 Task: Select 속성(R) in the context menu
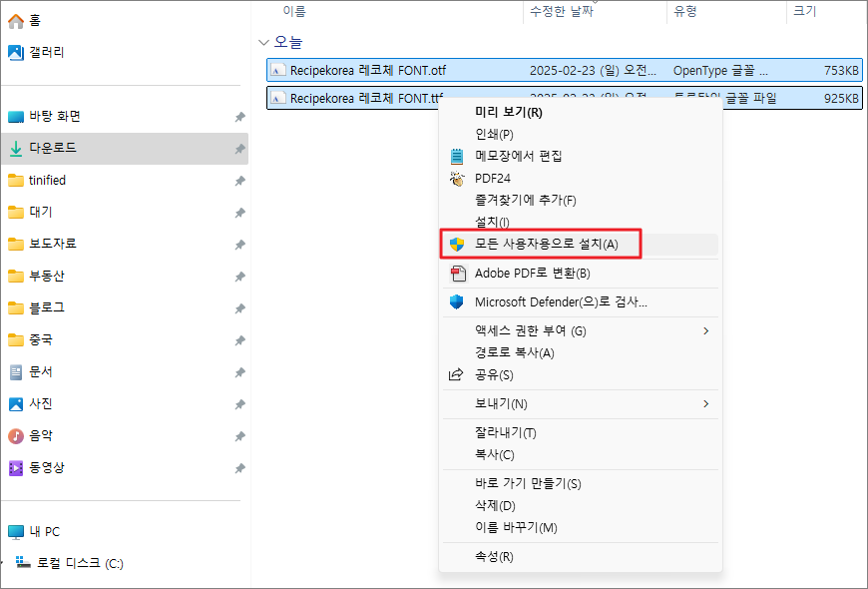coord(494,556)
